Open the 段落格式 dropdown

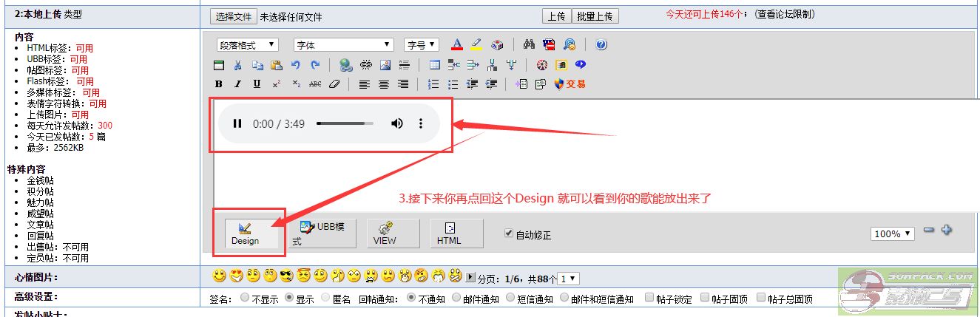coord(248,45)
